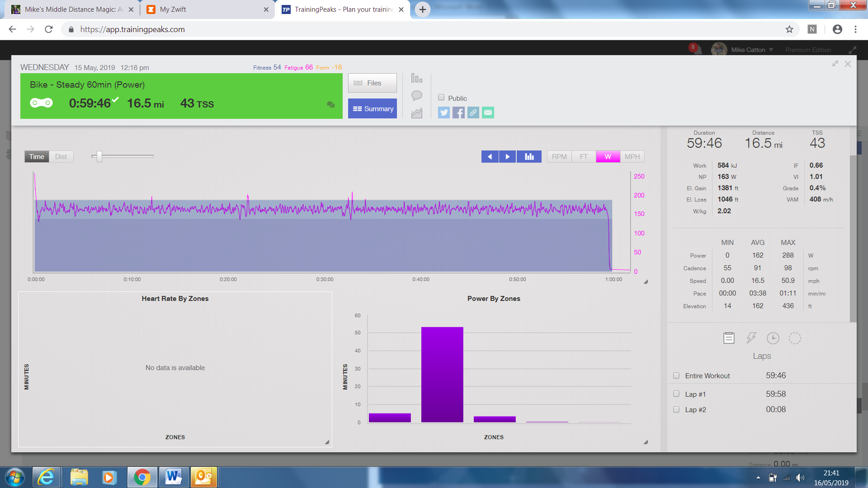Switch graph axis to Dist
868x488 pixels.
pos(61,157)
